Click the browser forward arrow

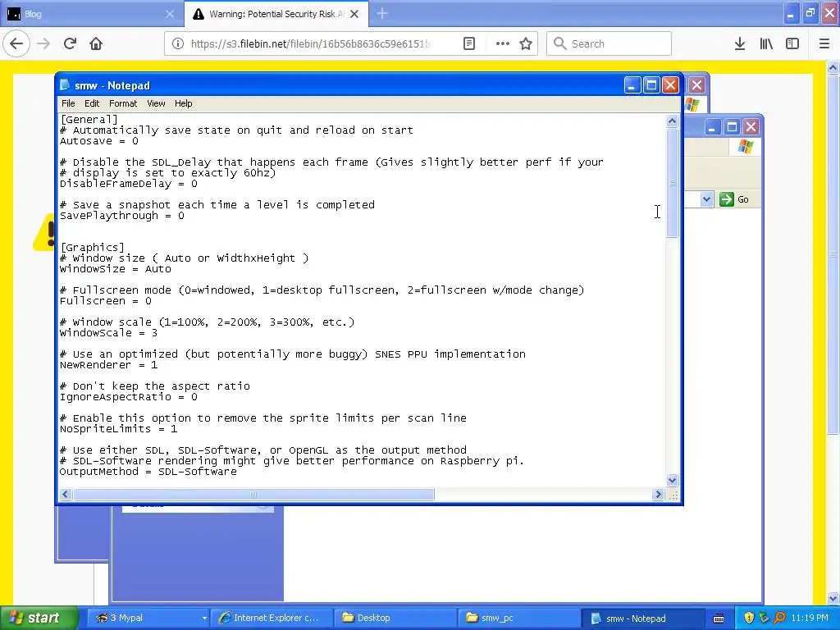click(44, 44)
